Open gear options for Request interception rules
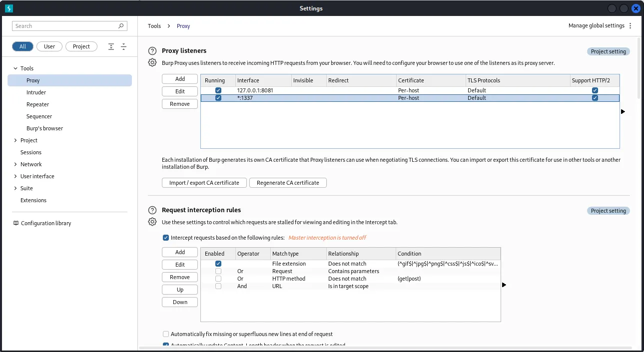644x352 pixels. [x=152, y=222]
